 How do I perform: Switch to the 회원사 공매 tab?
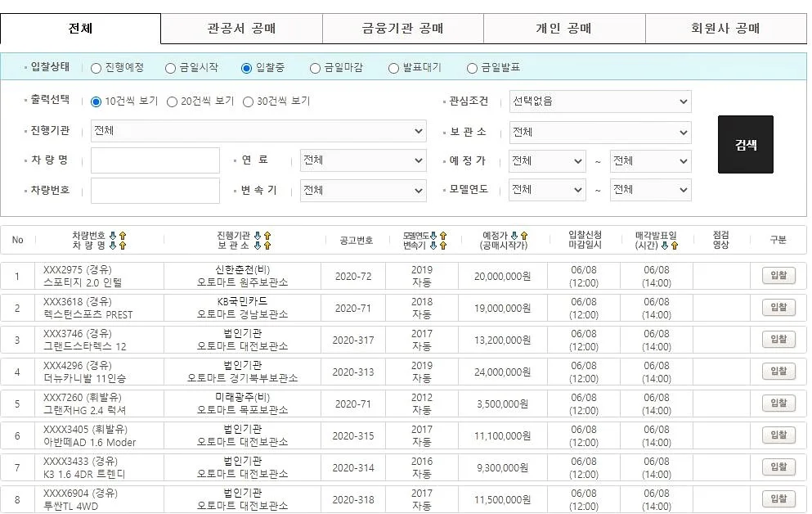coord(725,29)
